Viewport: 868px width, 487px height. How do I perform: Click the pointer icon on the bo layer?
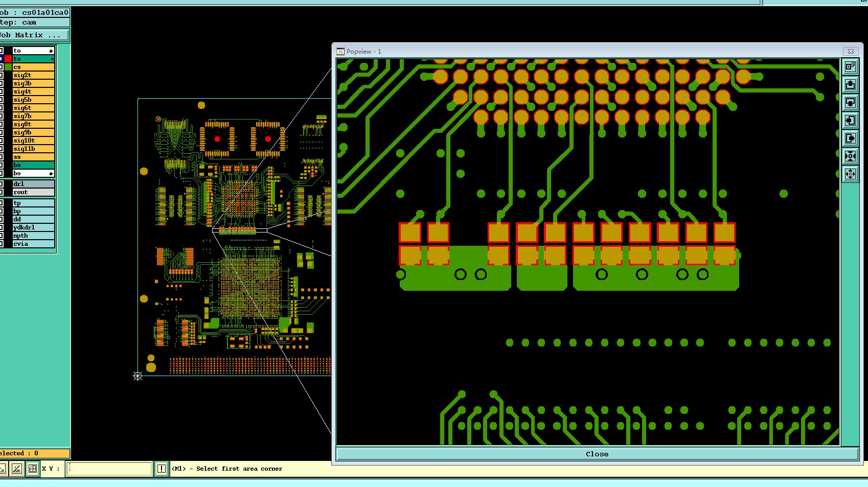51,173
